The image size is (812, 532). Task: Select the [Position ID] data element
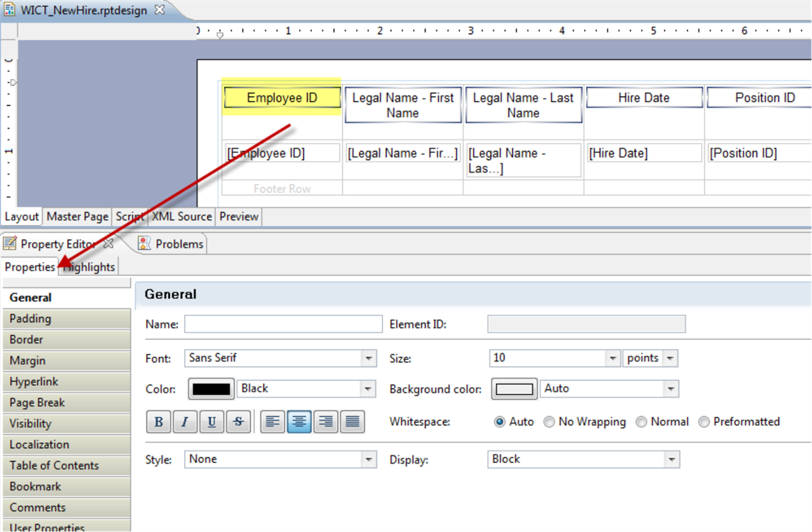point(760,153)
